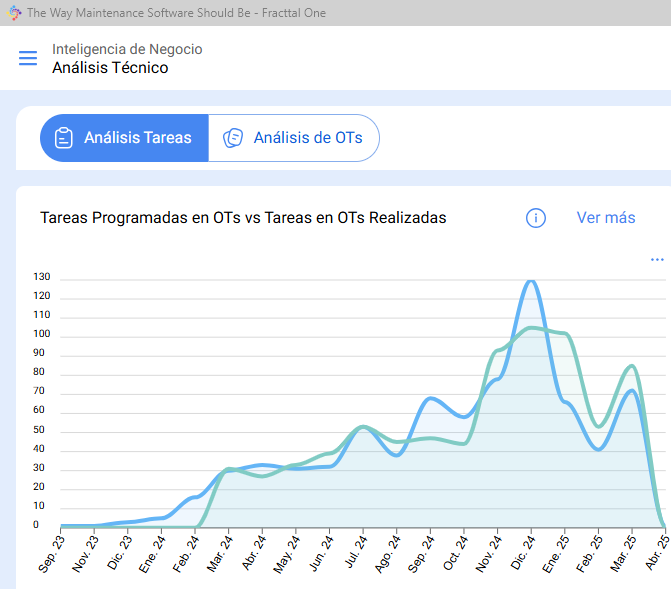Open the three-dot chart options menu

[x=657, y=260]
